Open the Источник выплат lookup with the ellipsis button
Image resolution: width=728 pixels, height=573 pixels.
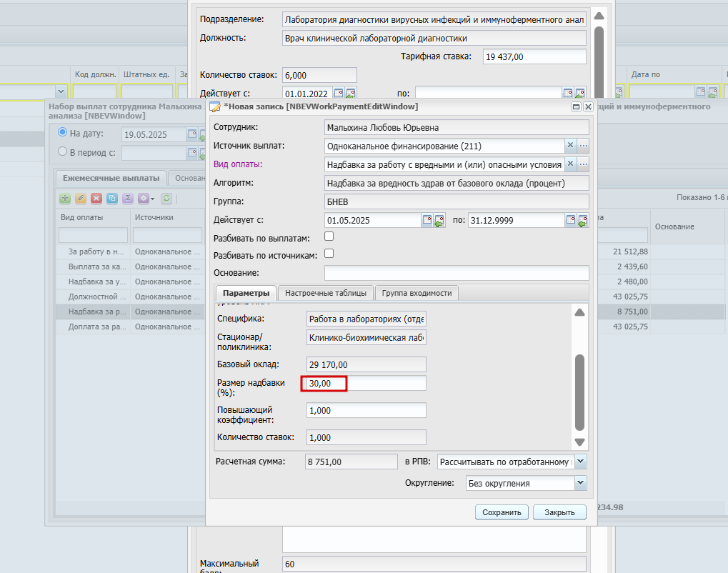tap(583, 145)
